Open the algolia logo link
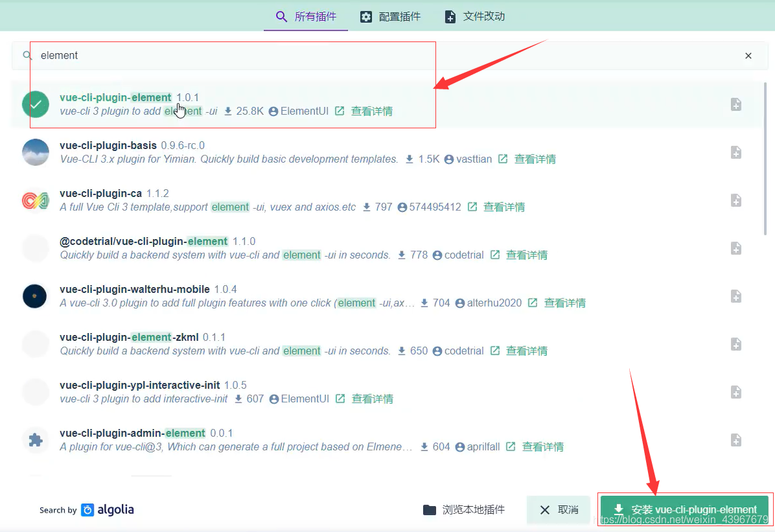 pyautogui.click(x=108, y=510)
